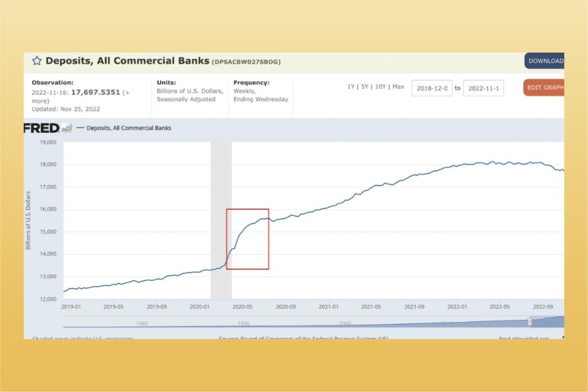Screen dimensions: 588x392
Task: Edit the end date field 2022-11-1
Action: point(483,88)
